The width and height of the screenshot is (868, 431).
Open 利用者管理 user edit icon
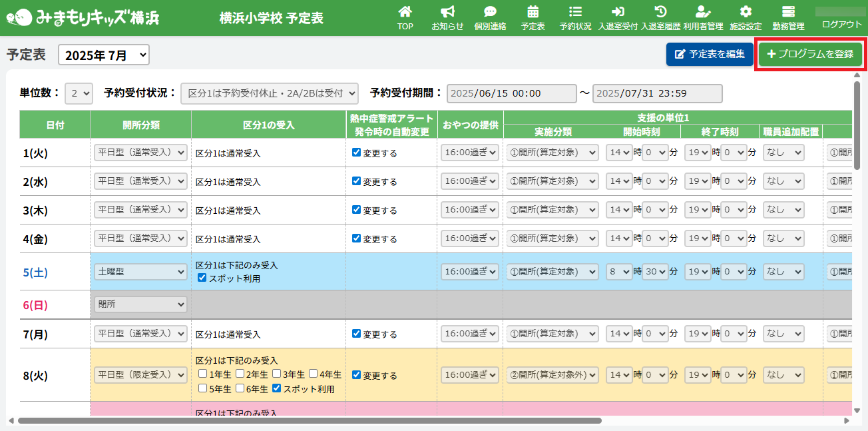pyautogui.click(x=703, y=12)
